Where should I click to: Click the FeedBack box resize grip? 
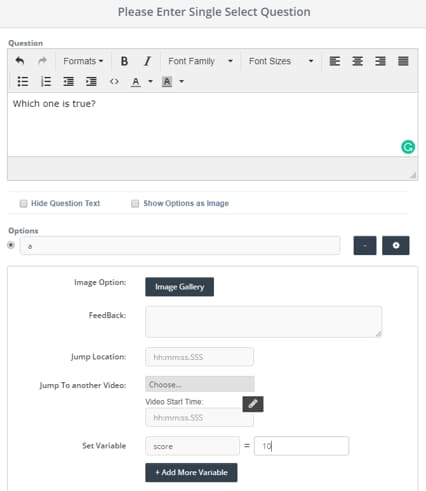pyautogui.click(x=378, y=334)
